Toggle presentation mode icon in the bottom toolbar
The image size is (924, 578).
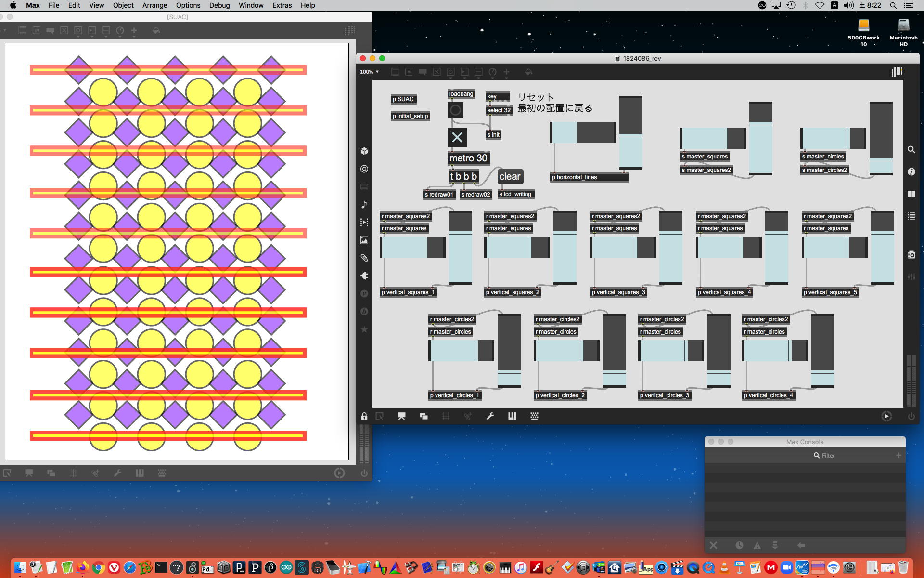click(401, 416)
